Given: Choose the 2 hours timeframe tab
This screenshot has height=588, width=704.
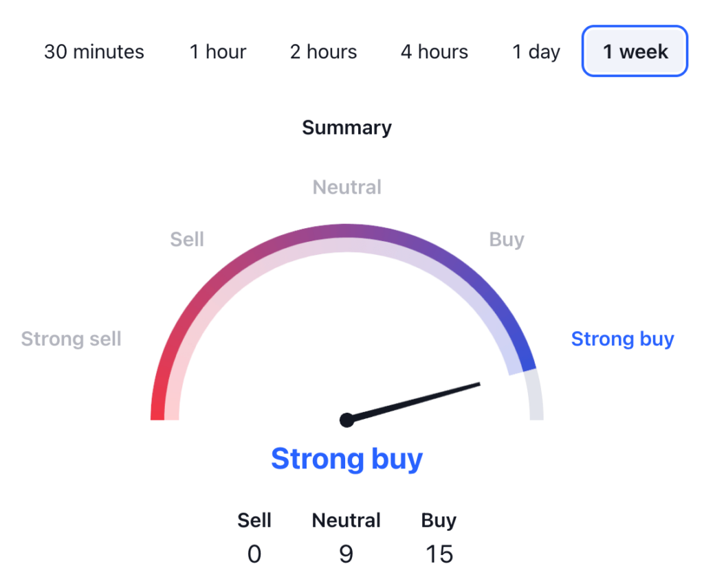Looking at the screenshot, I should (323, 52).
